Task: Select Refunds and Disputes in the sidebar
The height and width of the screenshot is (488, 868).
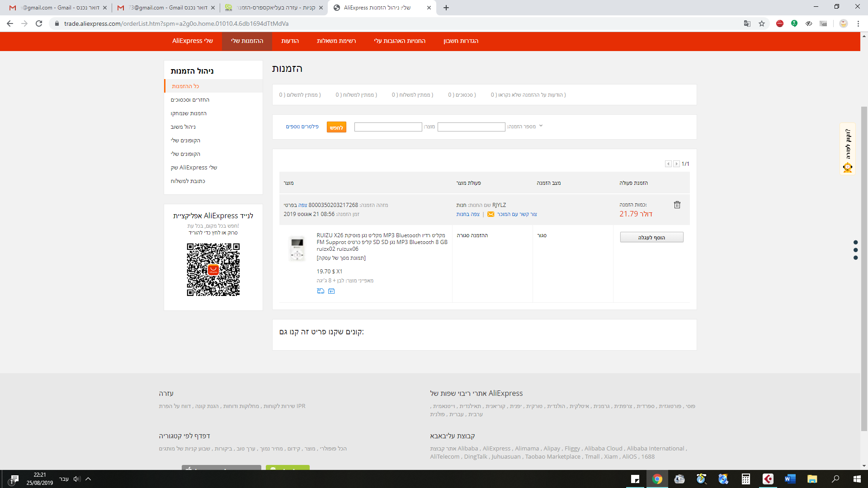Action: pyautogui.click(x=190, y=100)
